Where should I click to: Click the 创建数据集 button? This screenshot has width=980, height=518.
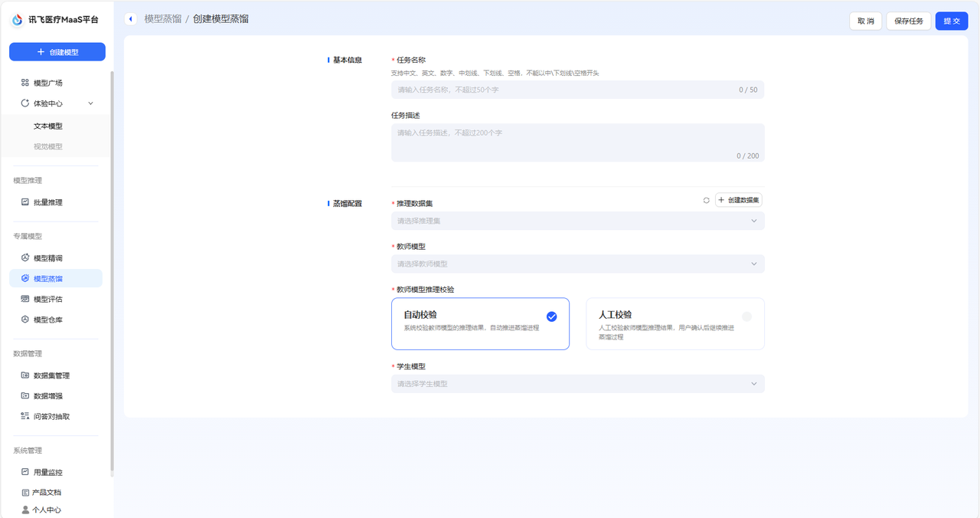point(739,200)
